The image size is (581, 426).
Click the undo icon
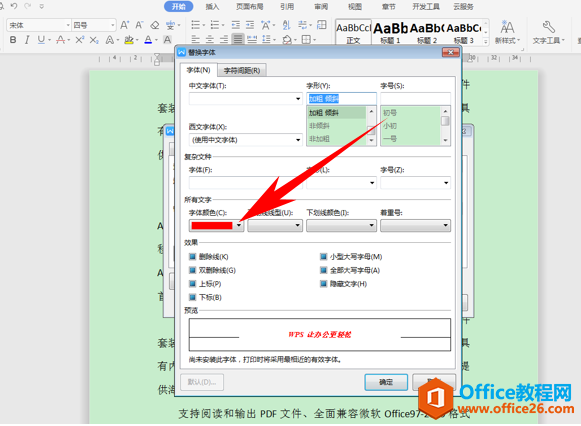point(14,6)
